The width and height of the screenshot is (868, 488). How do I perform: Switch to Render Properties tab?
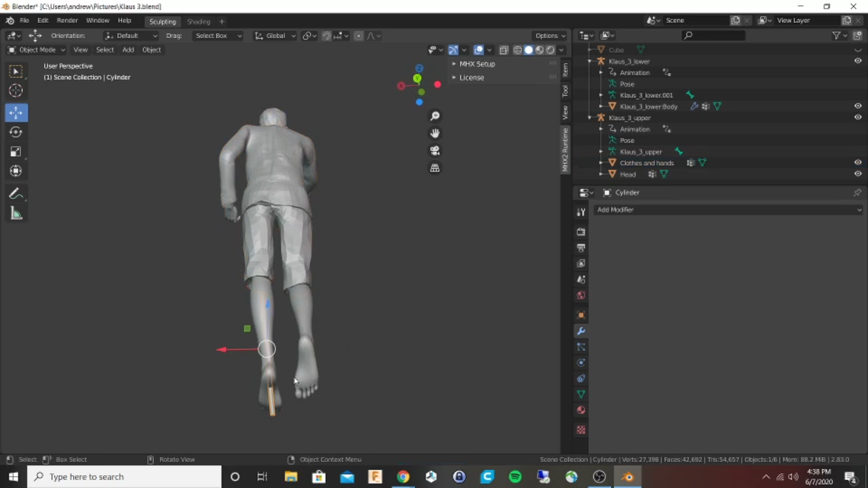[x=581, y=231]
